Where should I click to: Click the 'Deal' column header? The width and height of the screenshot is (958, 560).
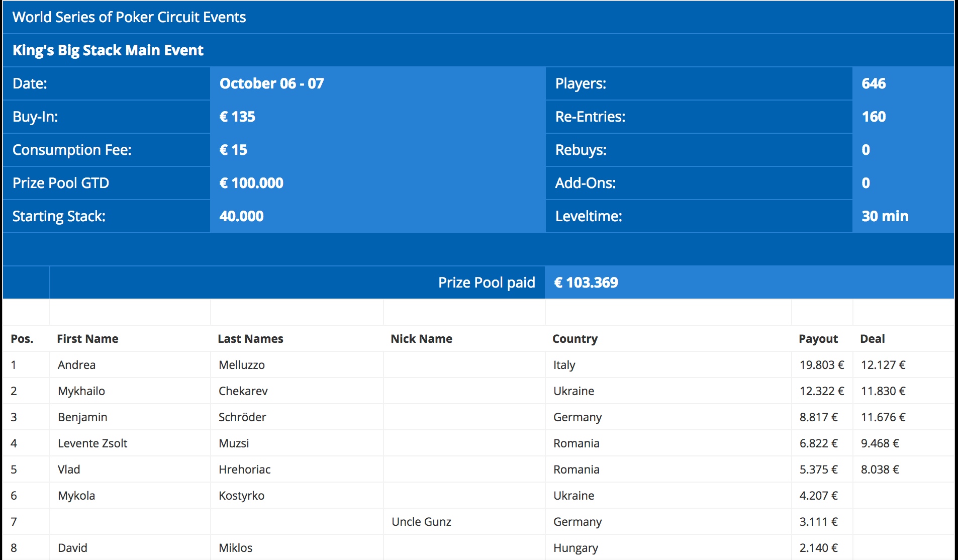coord(873,339)
